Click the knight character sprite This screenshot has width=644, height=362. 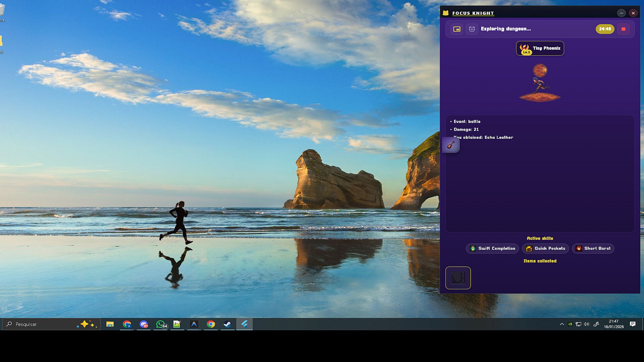point(539,85)
